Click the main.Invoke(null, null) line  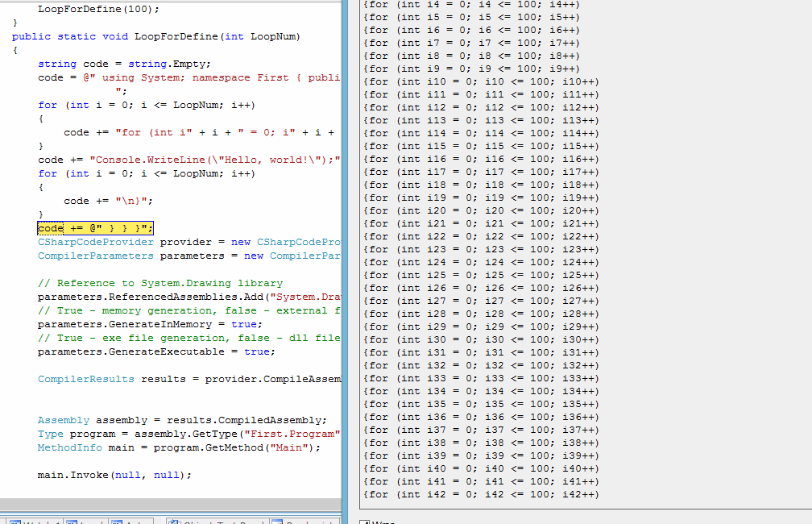coord(114,475)
